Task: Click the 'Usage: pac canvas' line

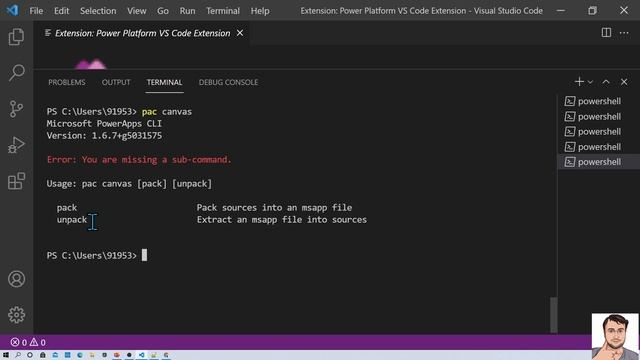Action: 129,184
